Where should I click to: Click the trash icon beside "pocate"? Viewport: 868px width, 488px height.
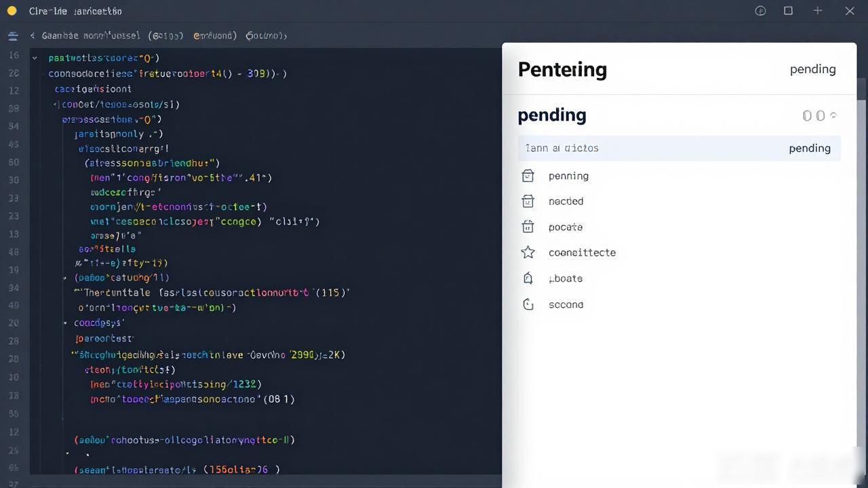528,227
